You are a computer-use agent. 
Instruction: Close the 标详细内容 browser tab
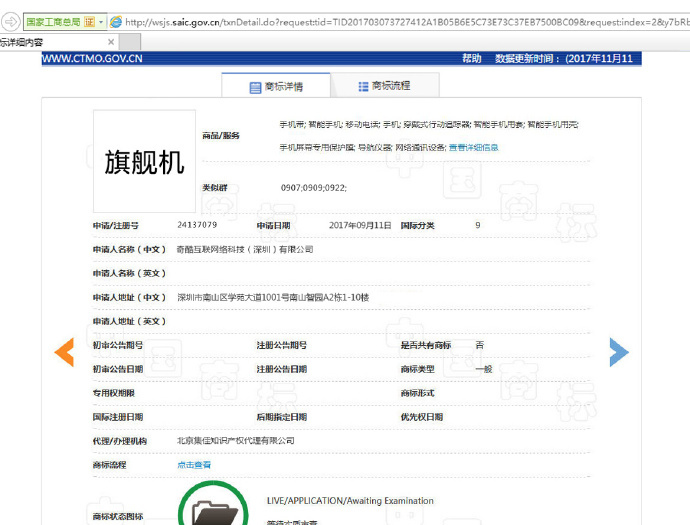[x=111, y=42]
